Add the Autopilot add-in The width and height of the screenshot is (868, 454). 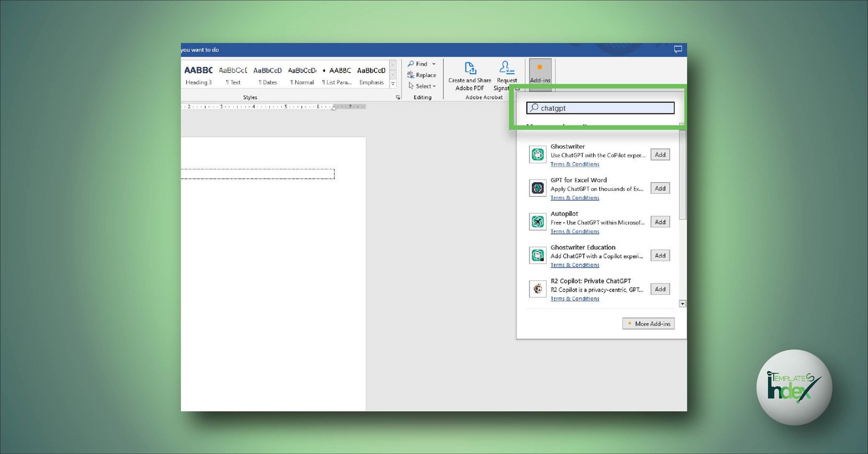[x=660, y=222]
